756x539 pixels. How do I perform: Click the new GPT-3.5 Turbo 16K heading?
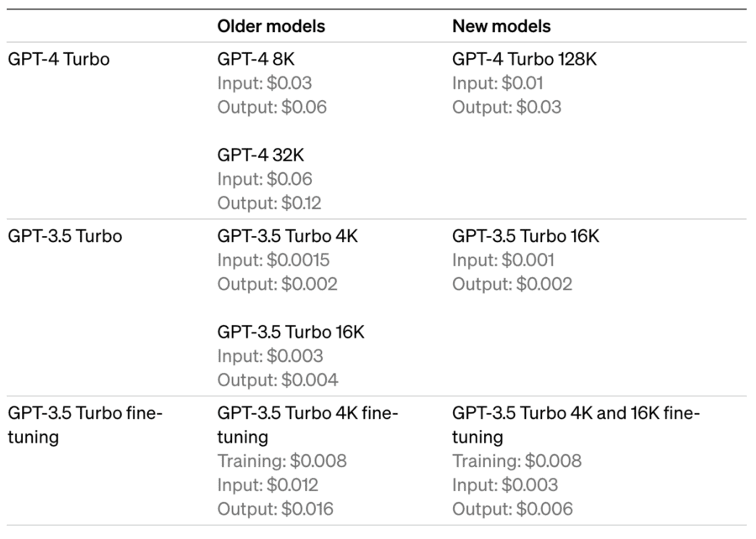[526, 236]
